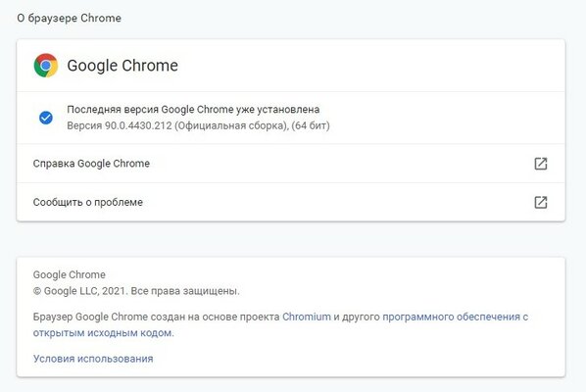The image size is (586, 392).
Task: Click 'Последняя версия Google Chrome уже установлена' status text
Action: (x=193, y=110)
